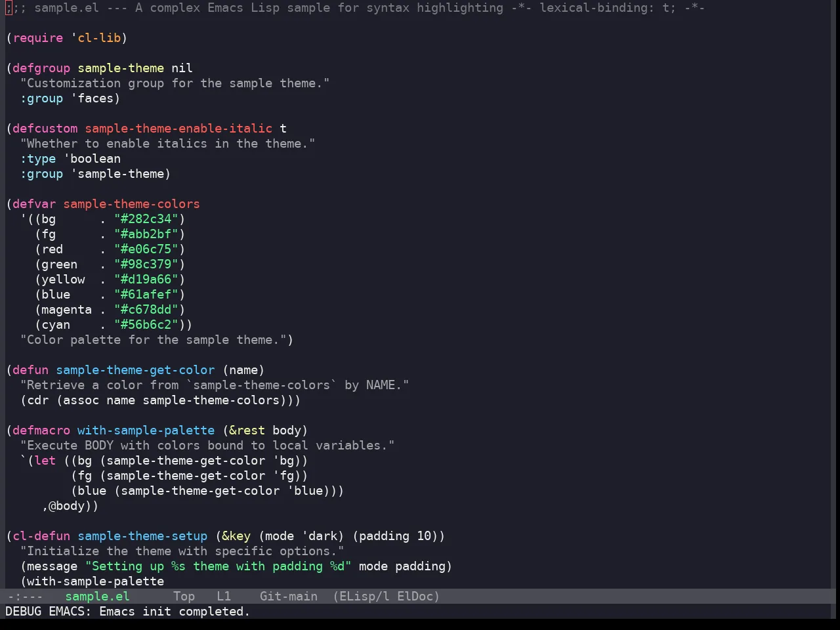Click the cl-defun keyword
The image size is (840, 630).
point(41,535)
